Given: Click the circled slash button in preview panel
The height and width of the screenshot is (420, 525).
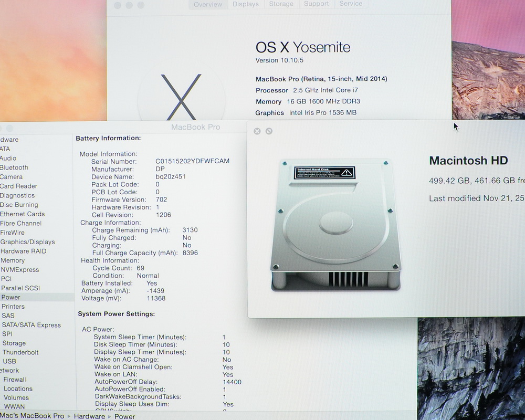Looking at the screenshot, I should (269, 131).
